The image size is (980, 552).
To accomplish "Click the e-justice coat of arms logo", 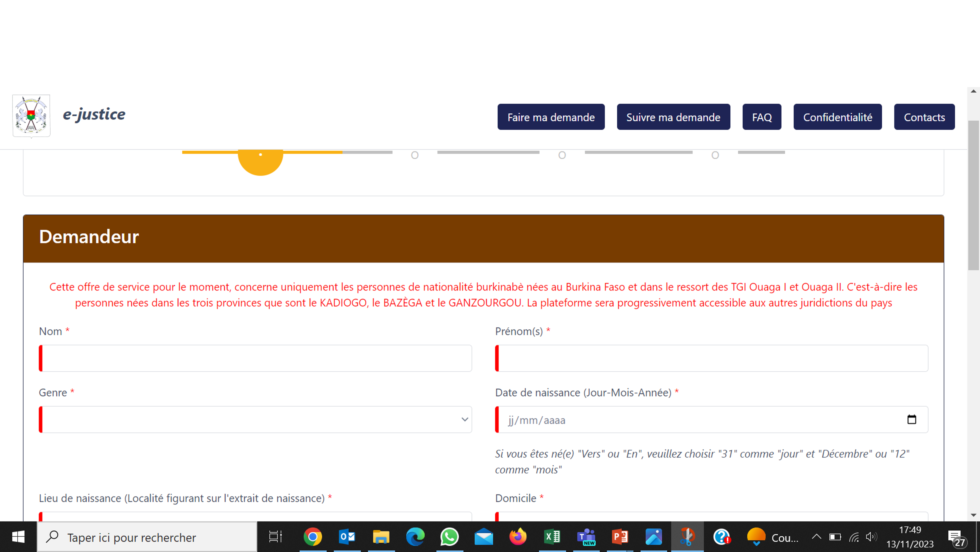I will pos(31,116).
